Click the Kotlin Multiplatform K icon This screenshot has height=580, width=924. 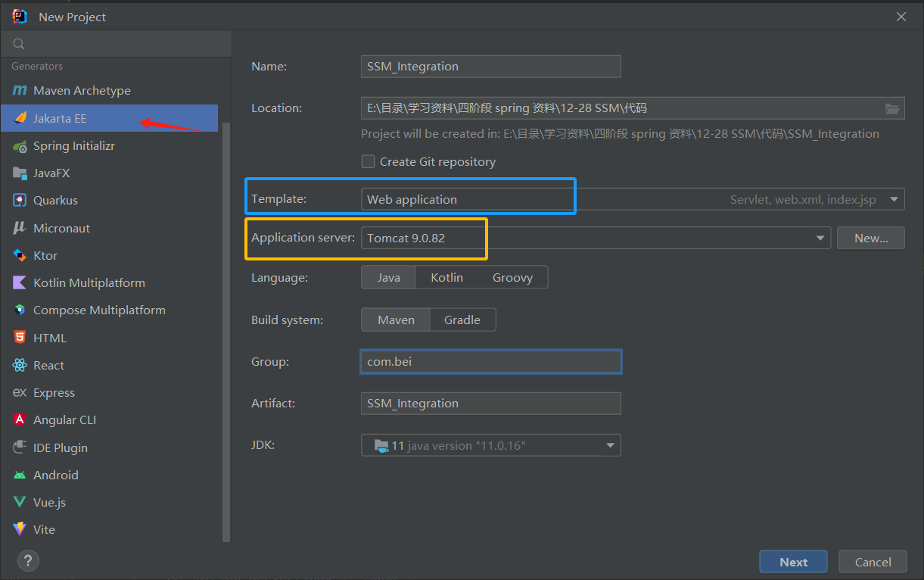click(20, 283)
